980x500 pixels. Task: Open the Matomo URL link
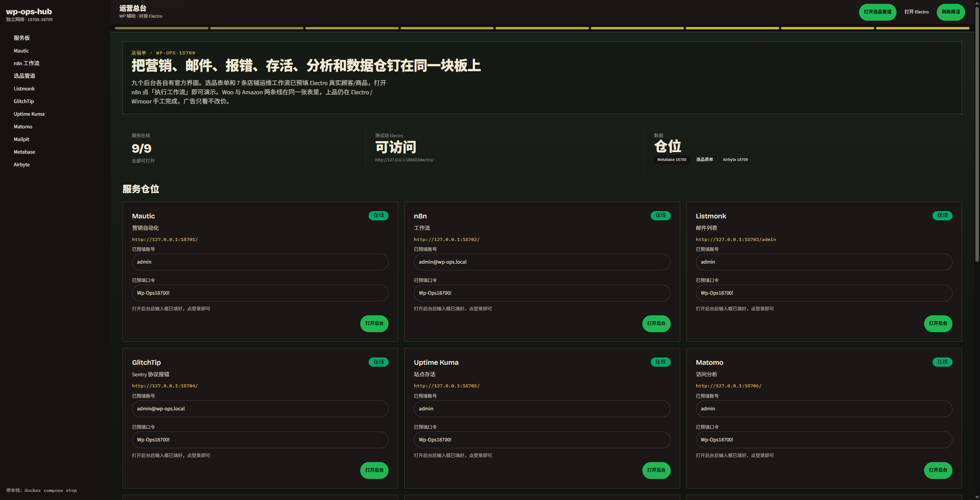pyautogui.click(x=728, y=386)
